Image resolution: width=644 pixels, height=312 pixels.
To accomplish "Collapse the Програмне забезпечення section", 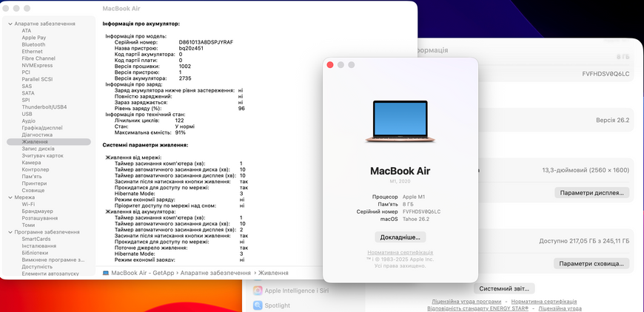I will (x=10, y=232).
